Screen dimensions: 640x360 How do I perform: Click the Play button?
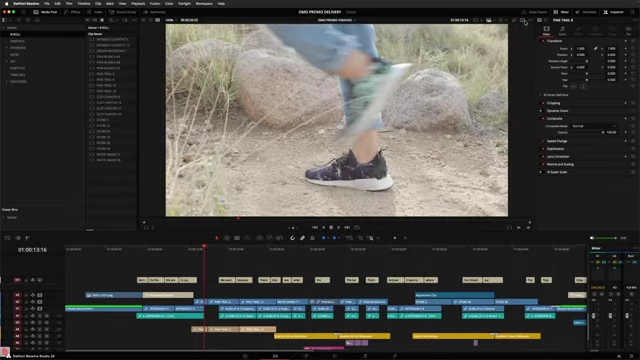click(339, 227)
